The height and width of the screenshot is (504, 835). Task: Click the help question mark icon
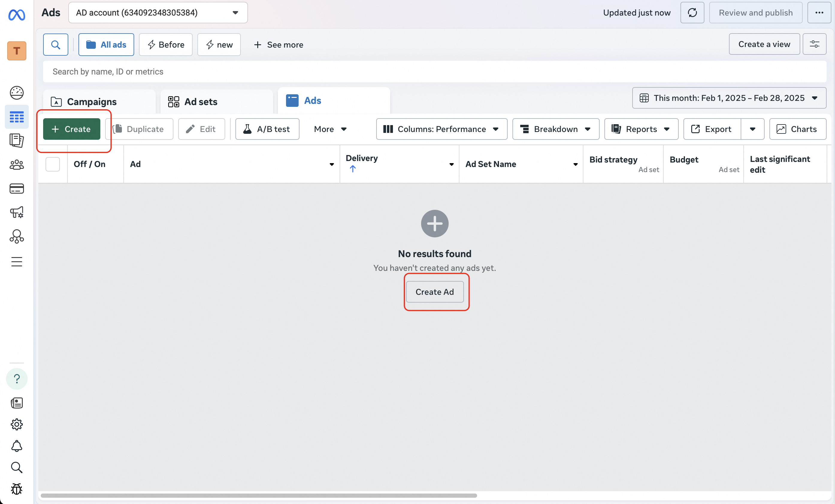click(16, 379)
